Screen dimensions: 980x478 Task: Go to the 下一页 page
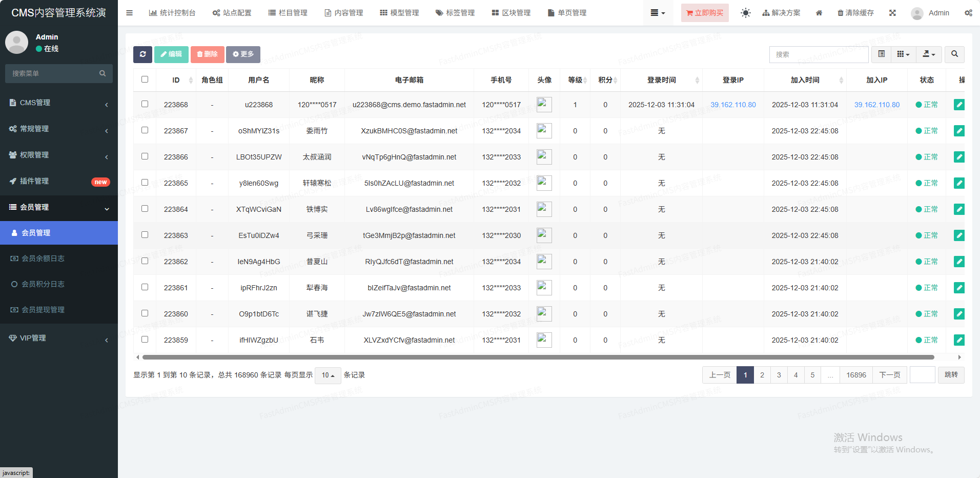click(890, 375)
